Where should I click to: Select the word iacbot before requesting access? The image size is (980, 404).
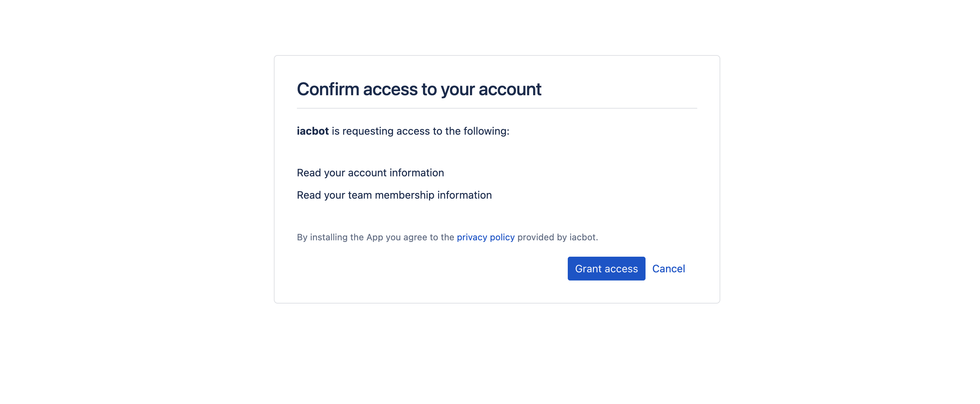click(313, 131)
